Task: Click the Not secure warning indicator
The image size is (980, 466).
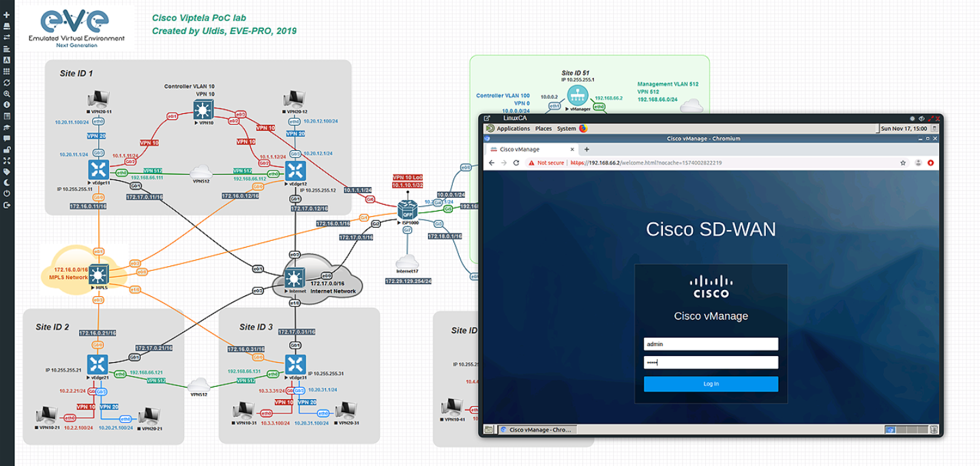Action: click(547, 163)
